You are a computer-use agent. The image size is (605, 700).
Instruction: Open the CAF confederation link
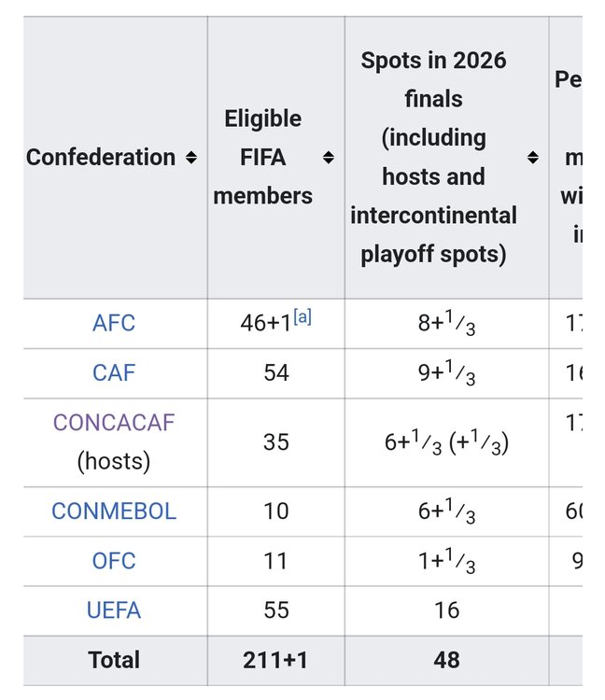(x=114, y=373)
